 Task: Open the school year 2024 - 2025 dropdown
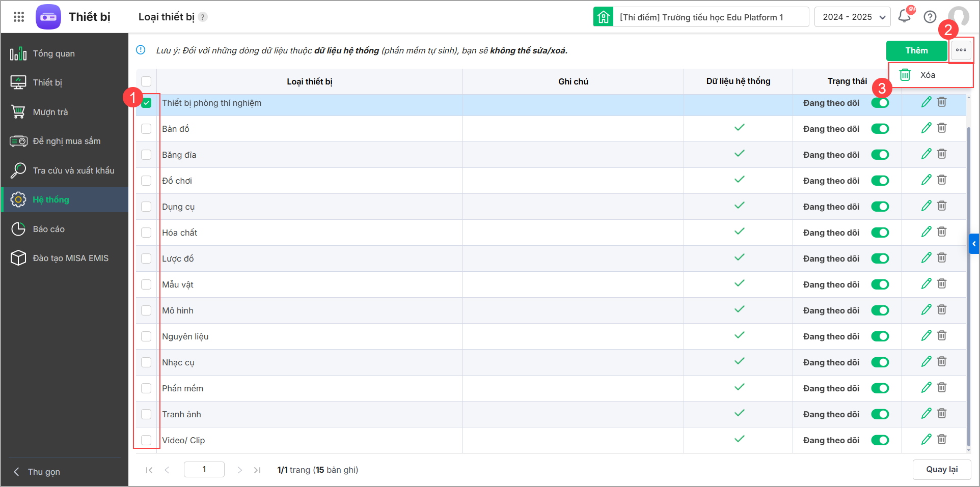[x=853, y=17]
